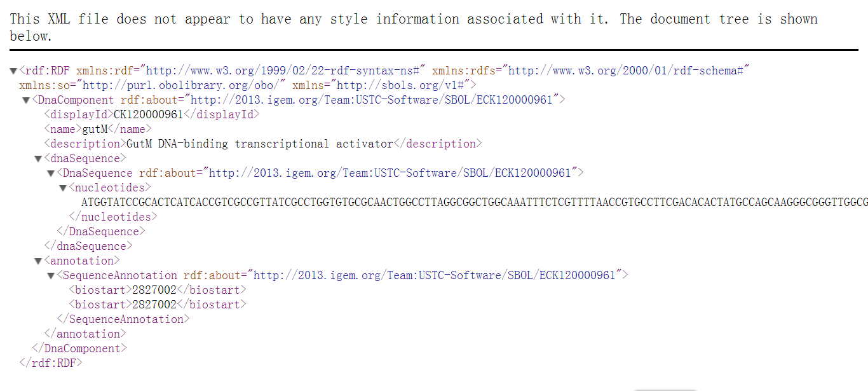Collapse the SequenceAnnotation node
Viewport: 868px width, 391px height.
[x=51, y=275]
